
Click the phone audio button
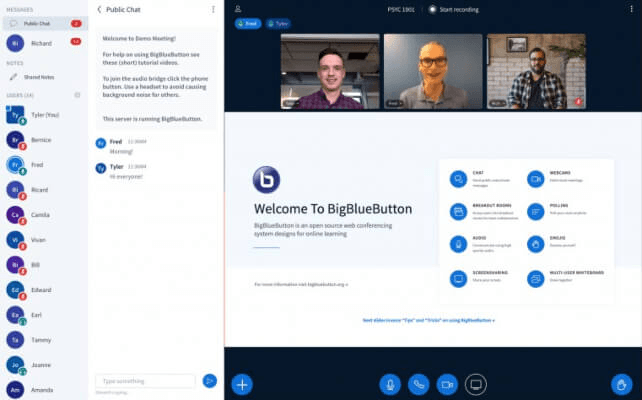click(418, 383)
